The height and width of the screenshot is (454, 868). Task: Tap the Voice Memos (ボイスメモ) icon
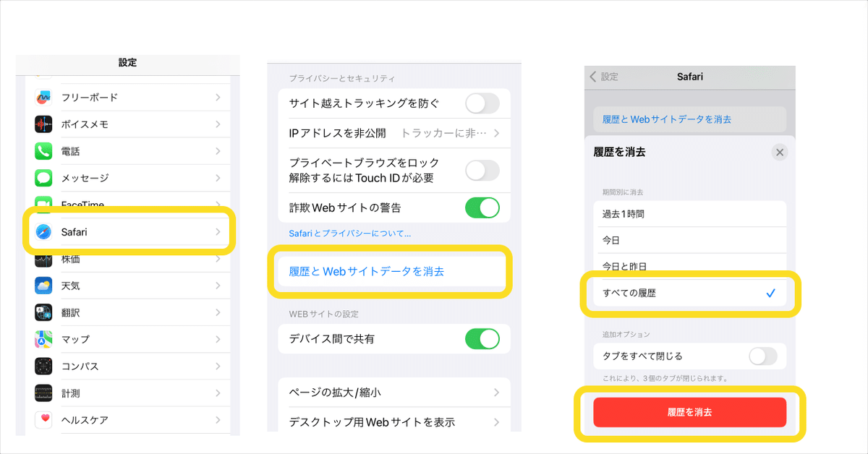pyautogui.click(x=43, y=124)
